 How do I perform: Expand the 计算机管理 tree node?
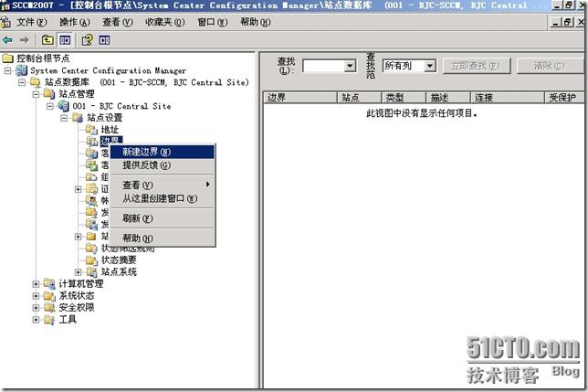(36, 284)
